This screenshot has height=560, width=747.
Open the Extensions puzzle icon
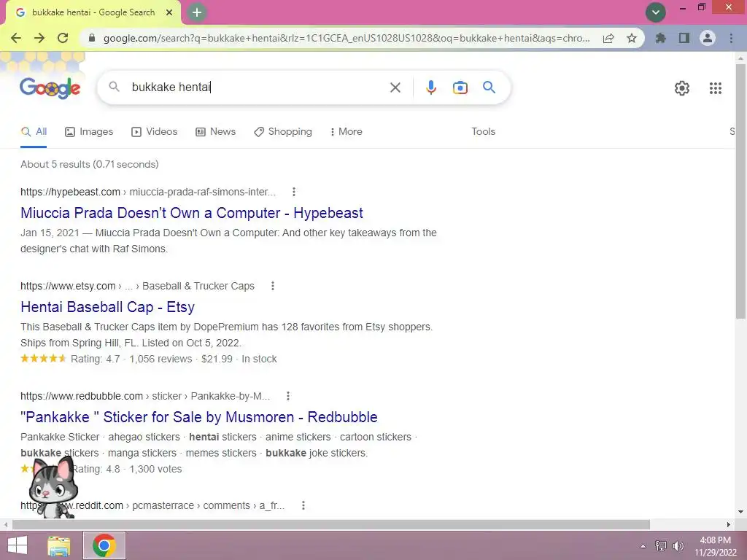660,38
